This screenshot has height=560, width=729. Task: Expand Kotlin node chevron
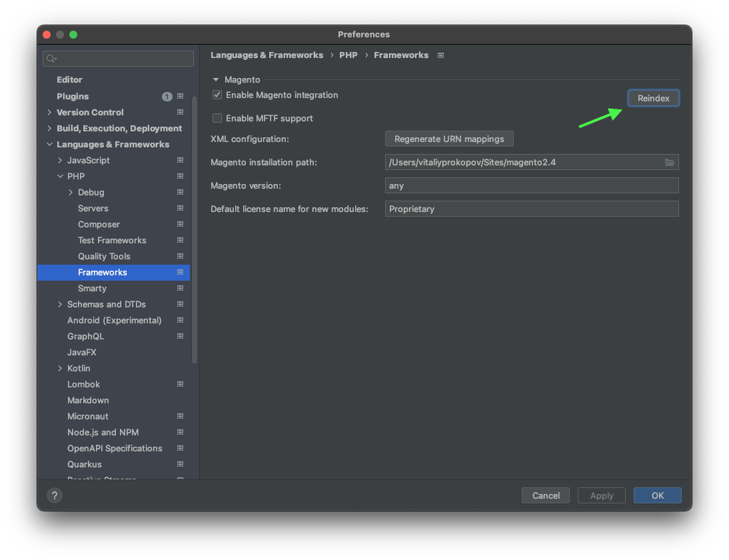pos(60,369)
